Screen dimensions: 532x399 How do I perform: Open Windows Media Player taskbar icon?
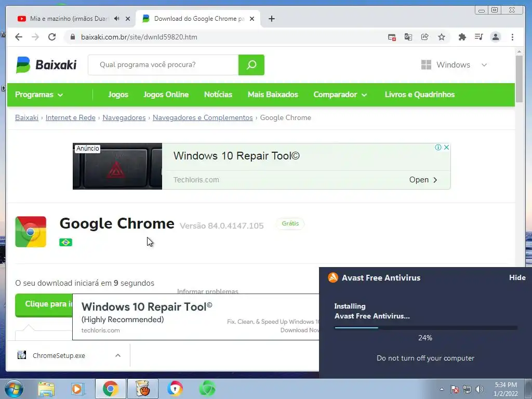77,389
